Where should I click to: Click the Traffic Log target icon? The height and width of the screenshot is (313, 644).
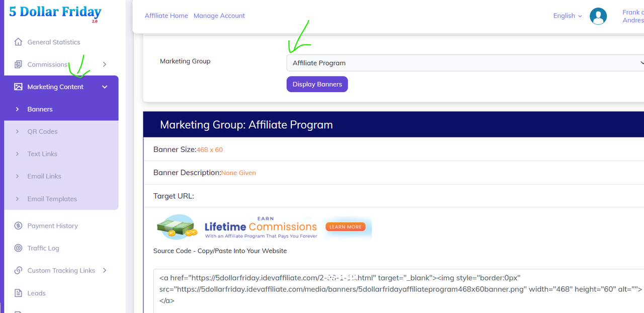[x=18, y=248]
